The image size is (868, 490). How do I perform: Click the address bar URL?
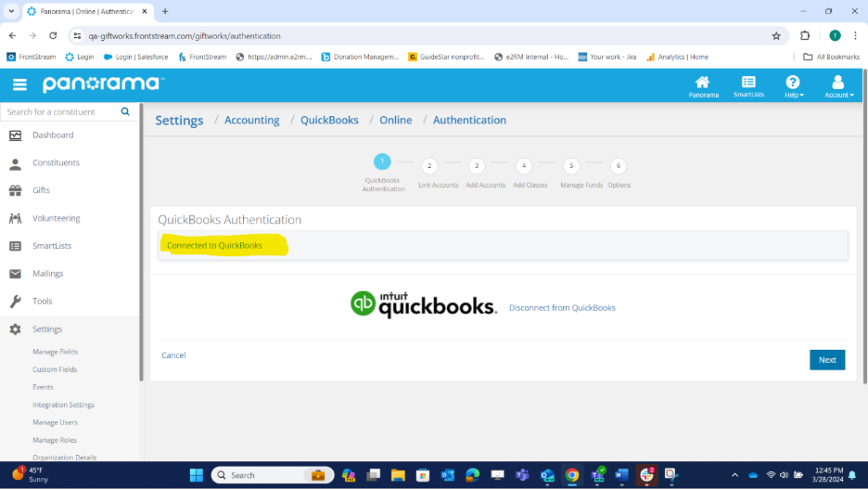click(x=185, y=36)
